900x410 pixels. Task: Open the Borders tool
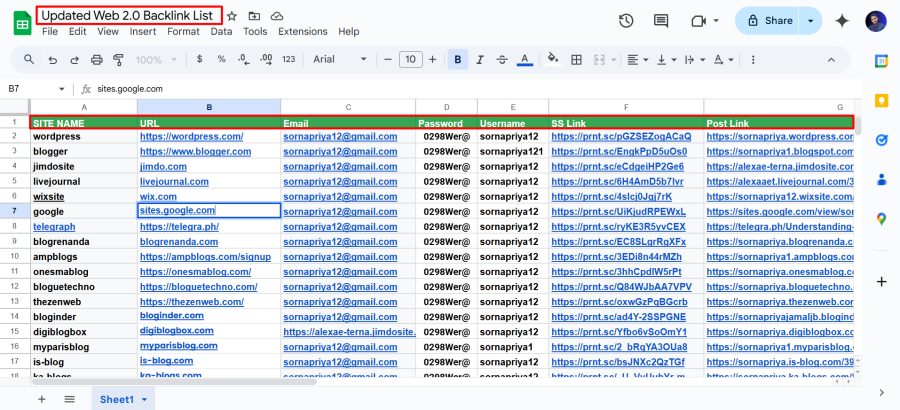point(576,60)
